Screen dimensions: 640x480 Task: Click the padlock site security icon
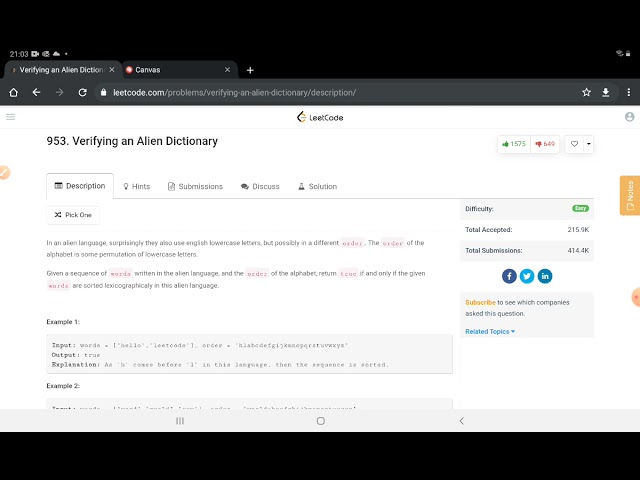[104, 93]
